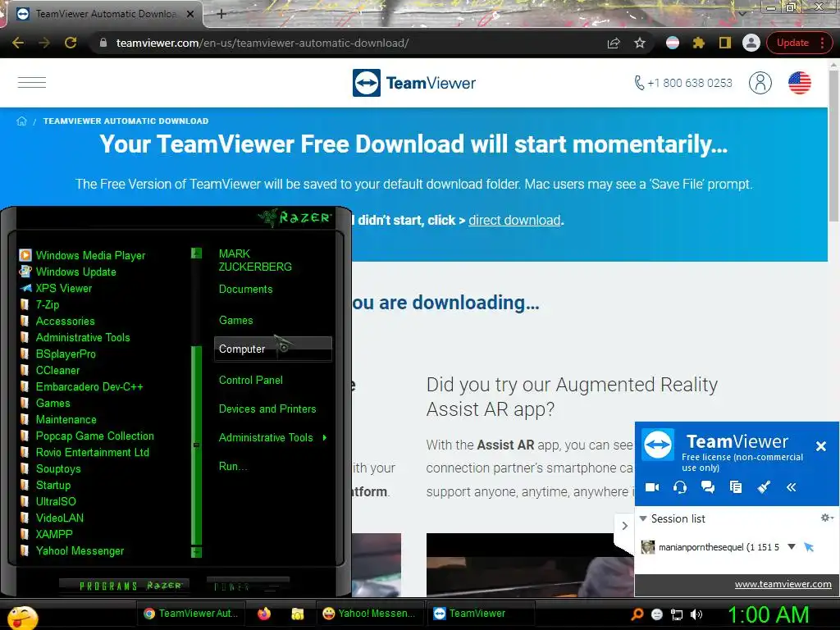840x630 pixels.
Task: Expand Administrative Tools submenu arrow
Action: [x=325, y=438]
